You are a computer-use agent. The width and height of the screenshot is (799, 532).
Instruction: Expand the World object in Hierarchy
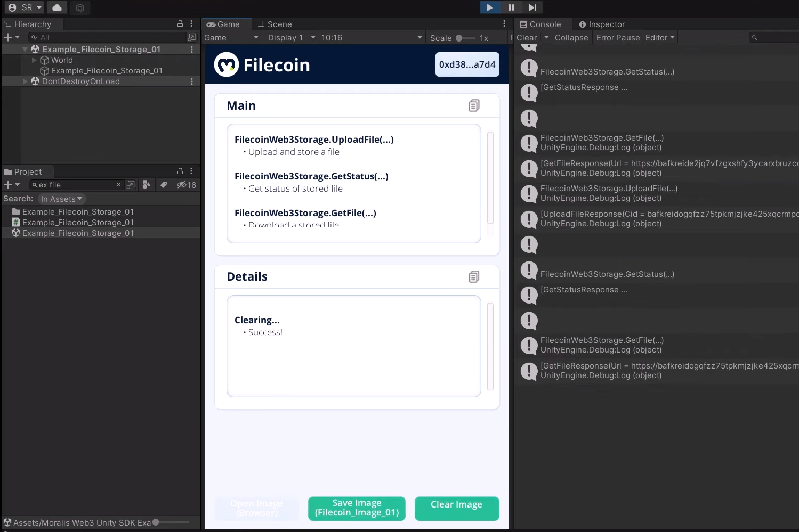click(34, 60)
